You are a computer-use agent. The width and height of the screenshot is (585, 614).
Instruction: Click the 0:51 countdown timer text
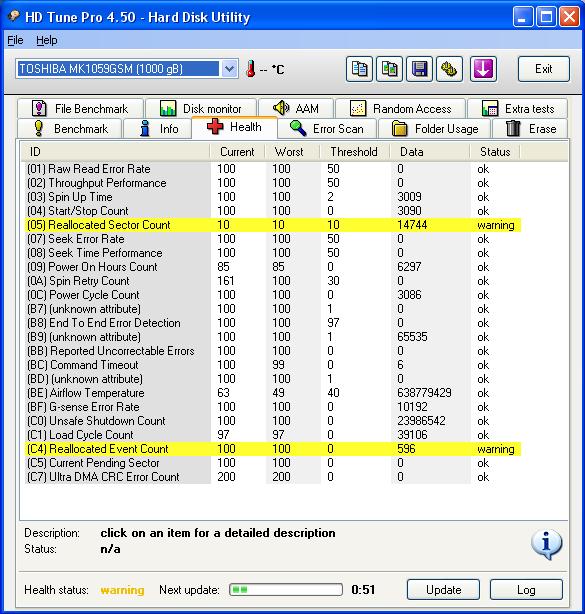(363, 589)
